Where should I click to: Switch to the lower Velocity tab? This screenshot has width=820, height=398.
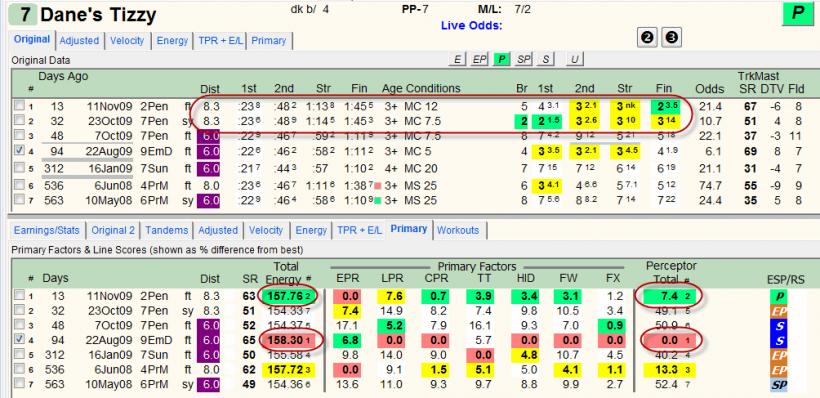266,230
